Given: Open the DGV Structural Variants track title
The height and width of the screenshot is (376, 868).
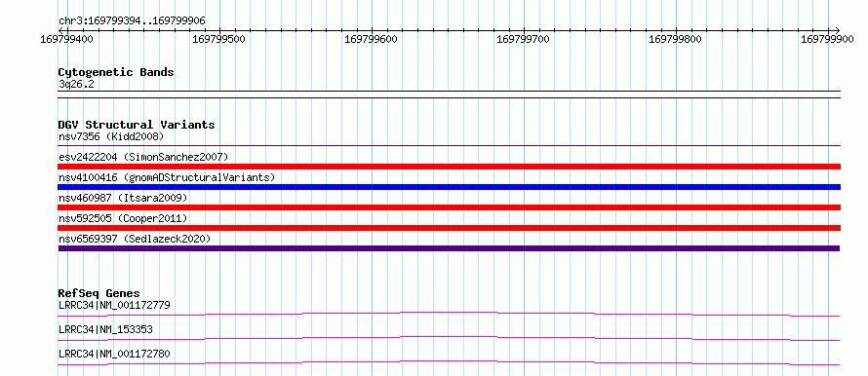Looking at the screenshot, I should [137, 125].
